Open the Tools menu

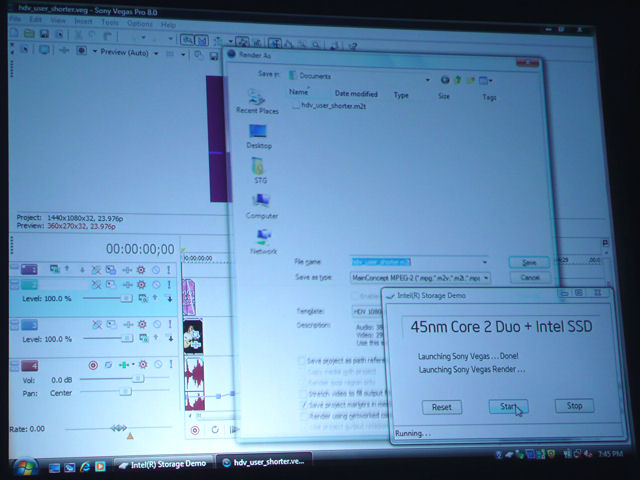point(109,22)
